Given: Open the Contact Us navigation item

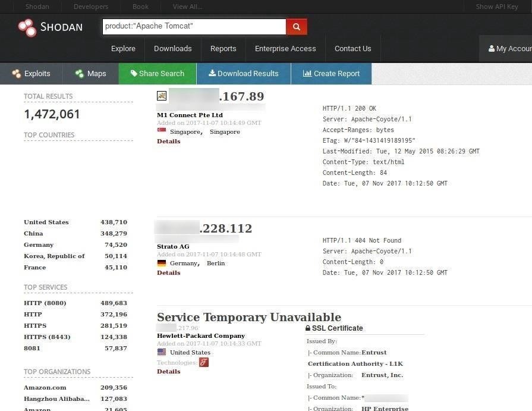Looking at the screenshot, I should pyautogui.click(x=353, y=49).
